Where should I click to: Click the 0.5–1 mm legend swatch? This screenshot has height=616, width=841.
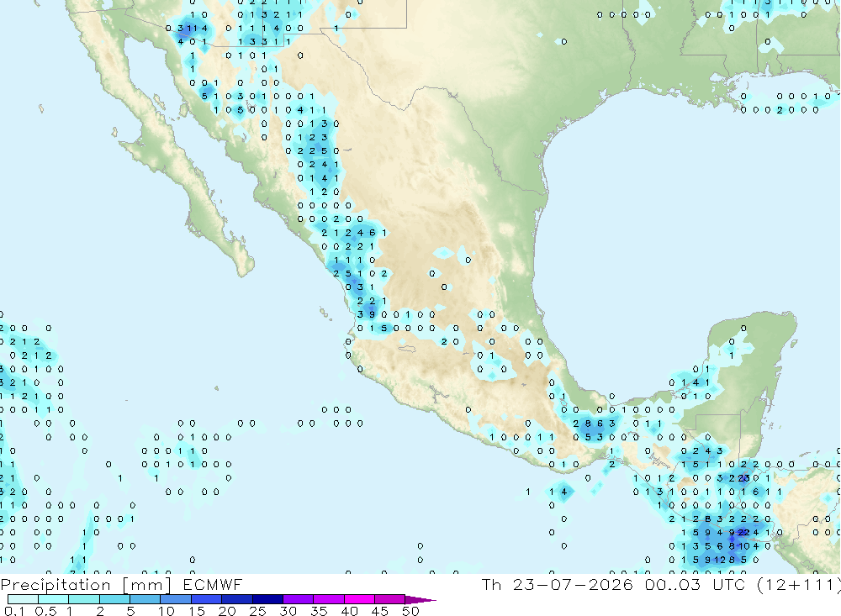point(54,599)
